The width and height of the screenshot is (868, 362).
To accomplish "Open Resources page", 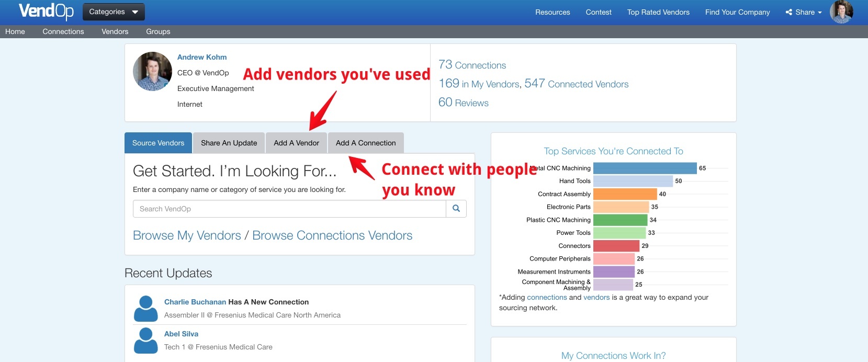I will 553,12.
